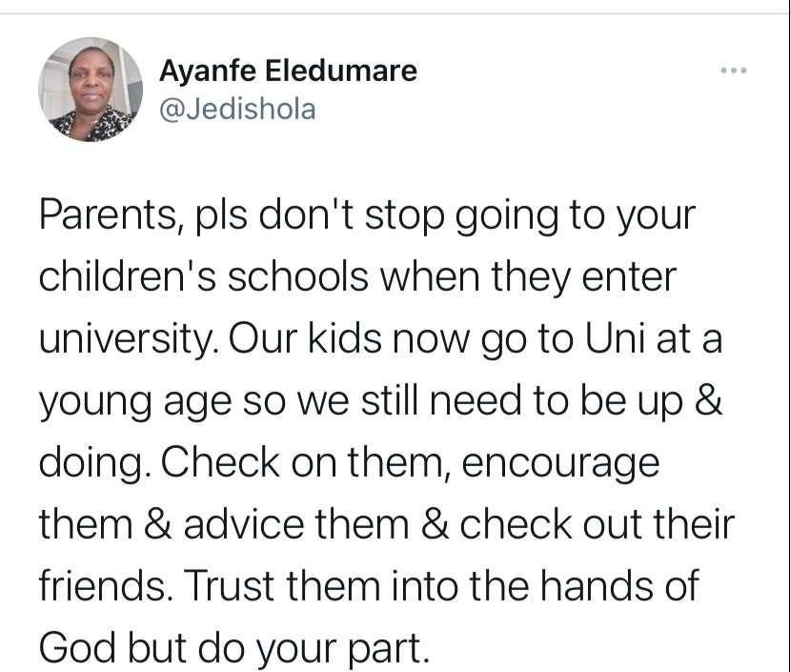This screenshot has width=790, height=672.
Task: Open the three-dot more options menu
Action: (734, 71)
